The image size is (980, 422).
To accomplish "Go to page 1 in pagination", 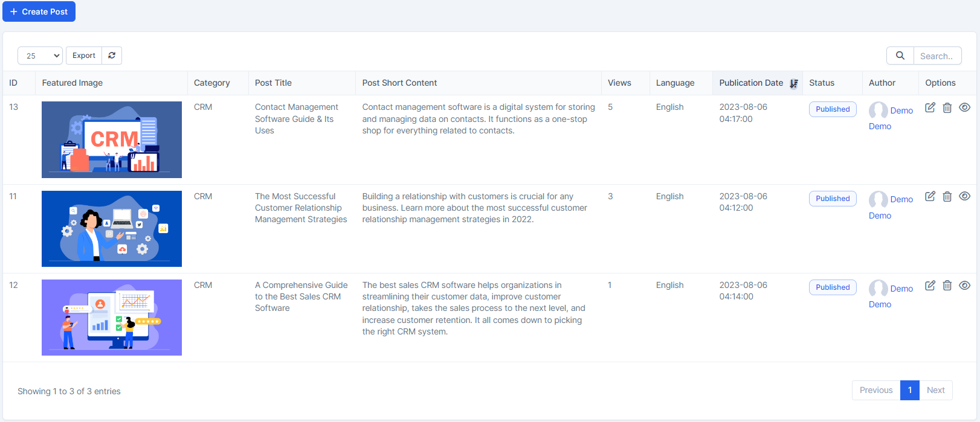I will pos(909,390).
